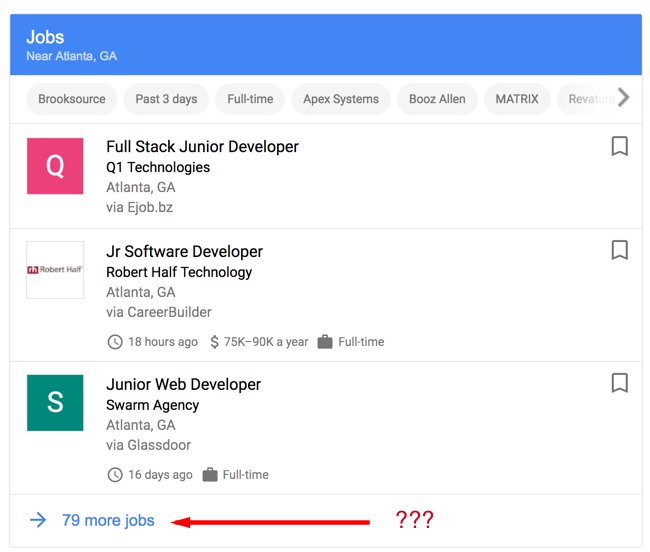Click briefcase icon in Swarm Agency listing
The image size is (650, 552).
210,475
